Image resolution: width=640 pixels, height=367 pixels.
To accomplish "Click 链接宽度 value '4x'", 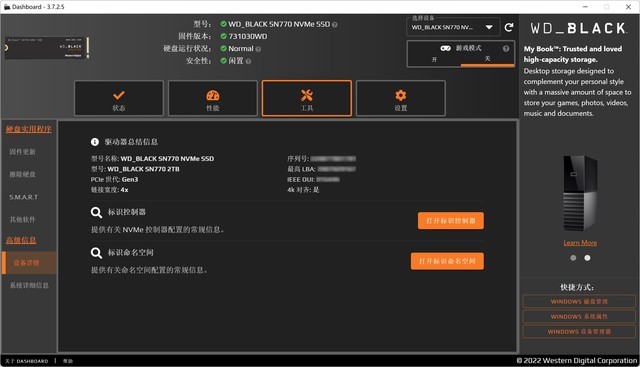I will pyautogui.click(x=124, y=190).
